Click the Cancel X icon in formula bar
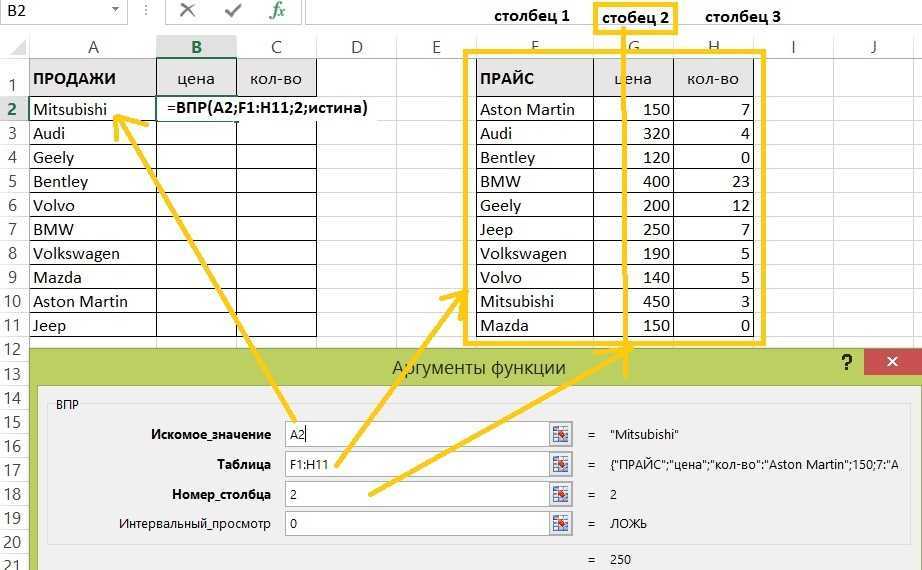This screenshot has height=570, width=922. pyautogui.click(x=187, y=12)
